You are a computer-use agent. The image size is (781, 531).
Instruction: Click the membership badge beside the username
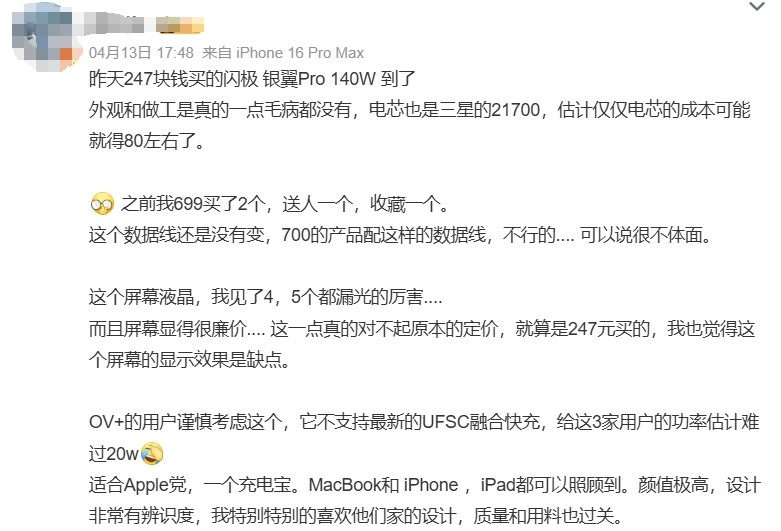click(x=180, y=24)
